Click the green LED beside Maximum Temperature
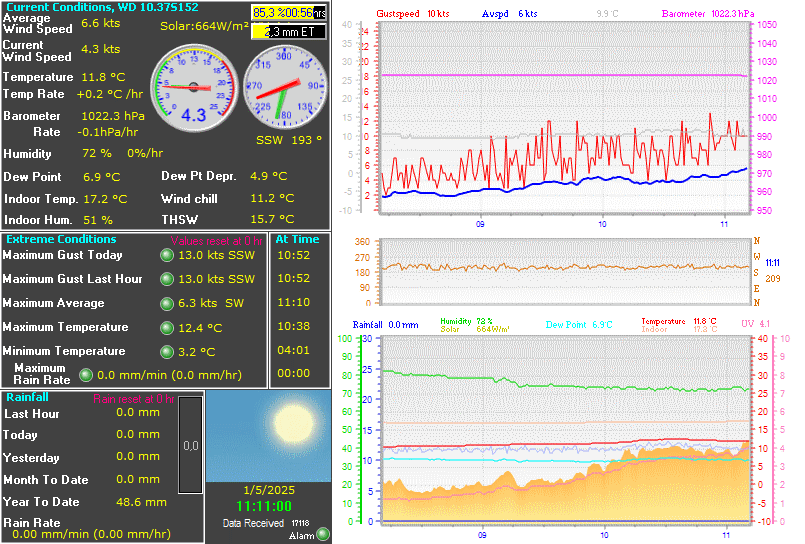 click(167, 327)
